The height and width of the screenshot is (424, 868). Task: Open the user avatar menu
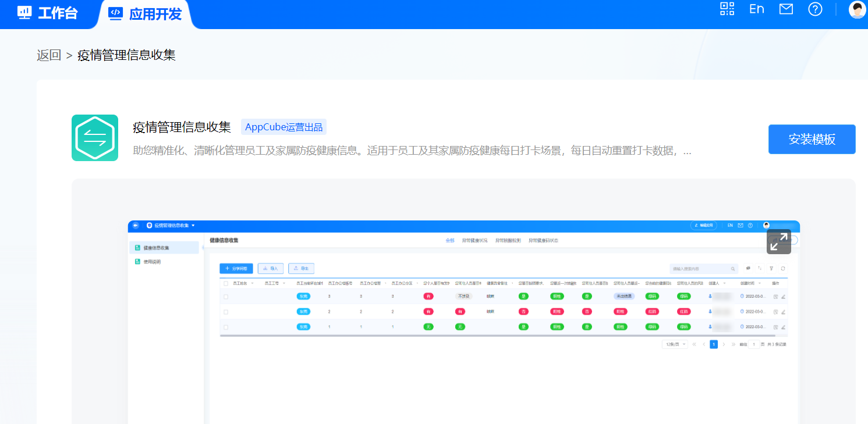coord(858,10)
